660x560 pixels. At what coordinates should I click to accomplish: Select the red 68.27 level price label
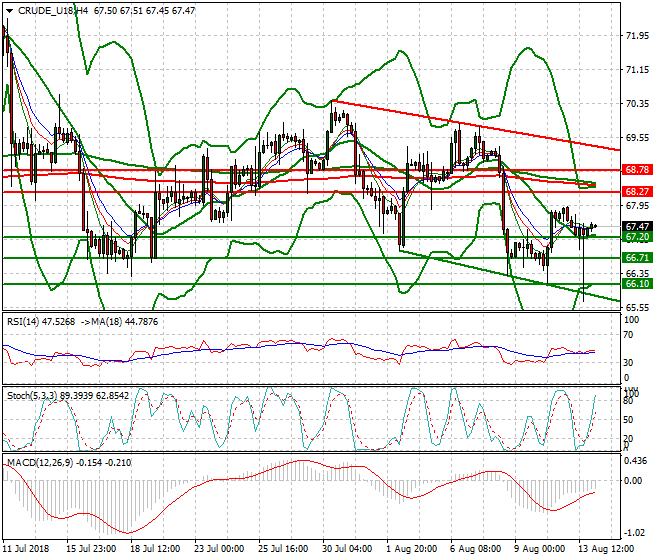click(x=637, y=192)
